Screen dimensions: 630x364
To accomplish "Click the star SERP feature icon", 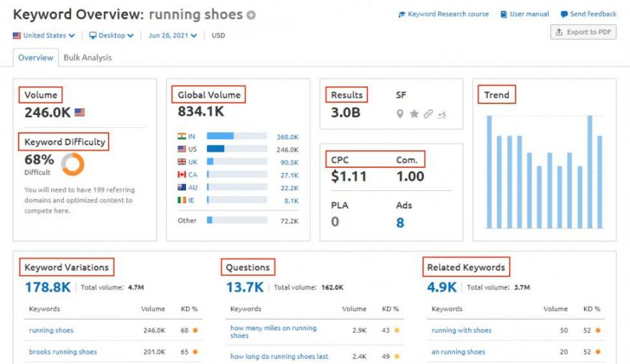I will point(414,113).
